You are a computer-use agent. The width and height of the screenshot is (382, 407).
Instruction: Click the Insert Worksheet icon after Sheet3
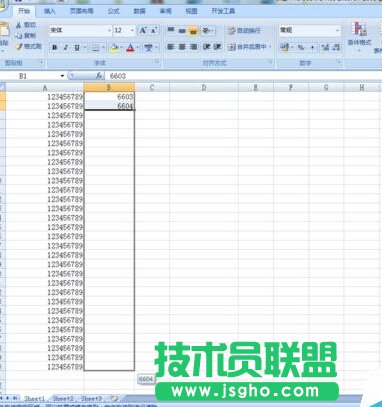[114, 398]
